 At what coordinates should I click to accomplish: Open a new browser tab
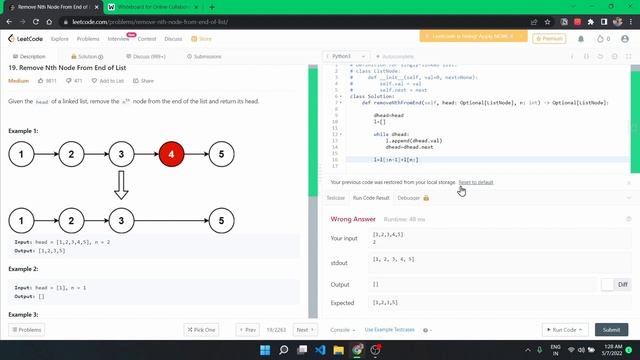click(212, 7)
